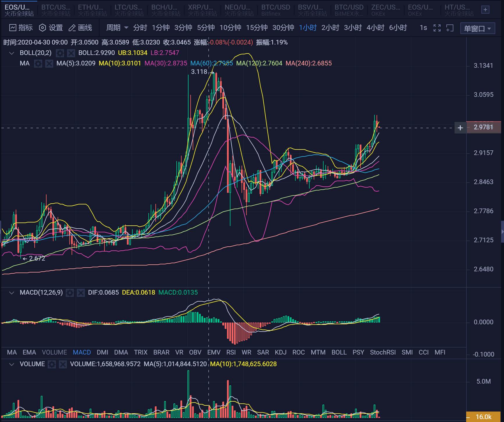Expand the right side panel arrow
This screenshot has height=422, width=504.
click(x=502, y=232)
